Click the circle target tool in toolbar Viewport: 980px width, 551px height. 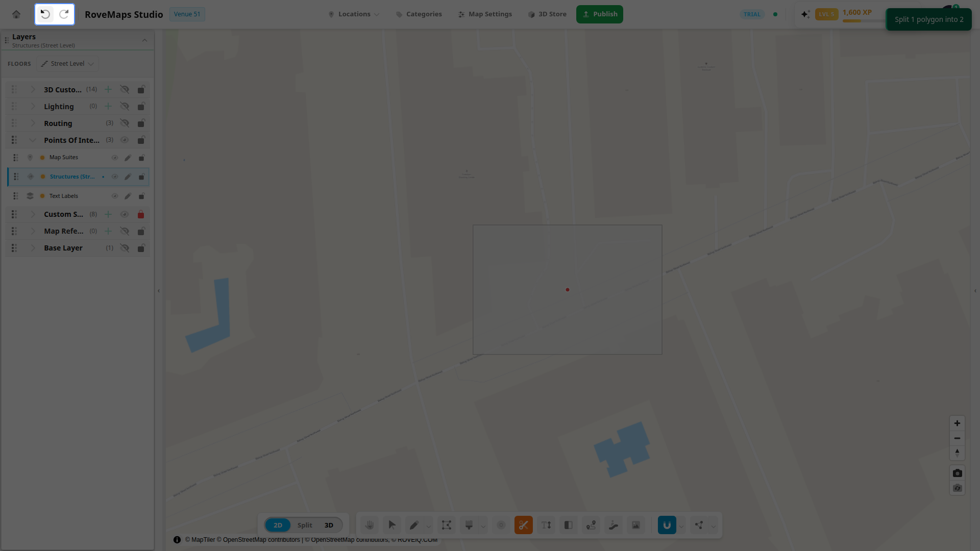click(501, 525)
